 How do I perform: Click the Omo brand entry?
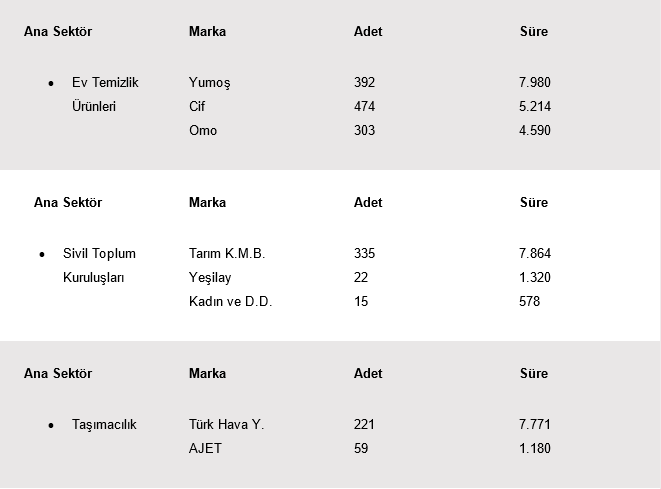tap(203, 131)
